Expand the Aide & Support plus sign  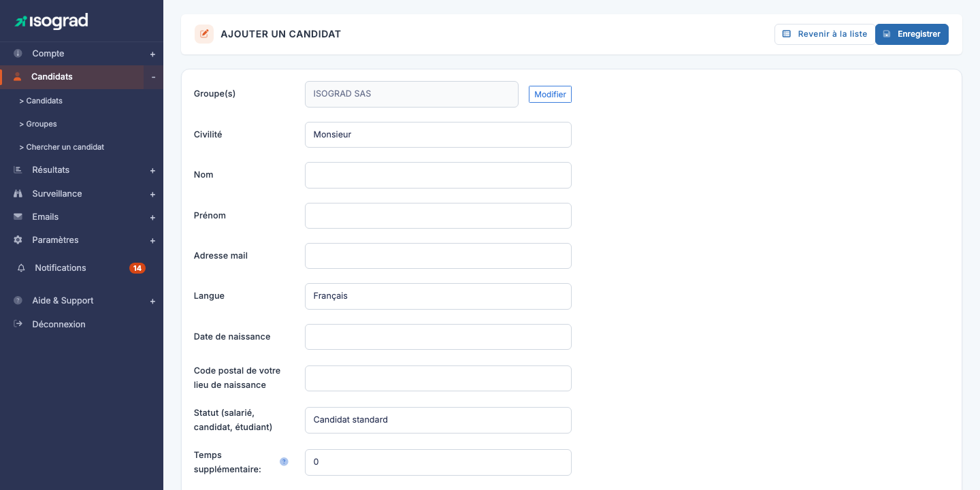(x=152, y=301)
